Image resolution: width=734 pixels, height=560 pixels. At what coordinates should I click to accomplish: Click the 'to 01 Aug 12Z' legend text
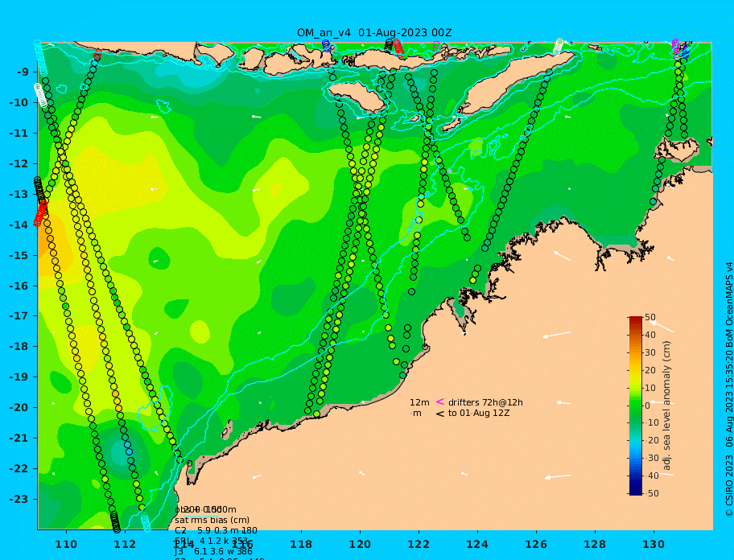point(479,413)
